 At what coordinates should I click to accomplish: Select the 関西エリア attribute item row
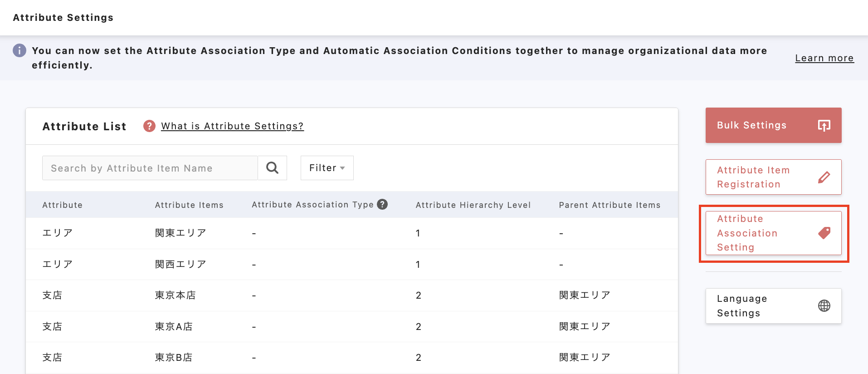180,264
